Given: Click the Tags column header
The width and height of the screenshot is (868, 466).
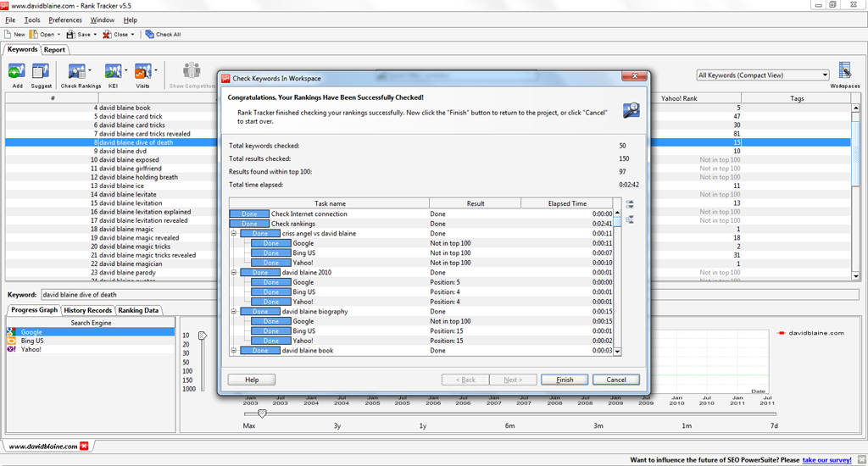Looking at the screenshot, I should [797, 98].
